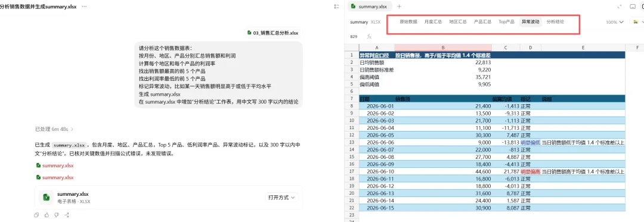This screenshot has height=222, width=644.
Task: Select row 13 header
Action: coord(352,142)
